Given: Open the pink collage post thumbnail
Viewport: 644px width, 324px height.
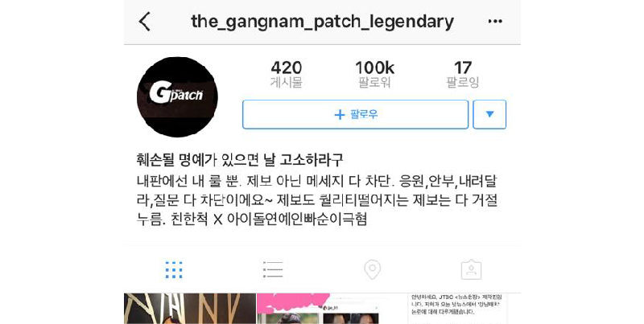Looking at the screenshot, I should (323, 309).
